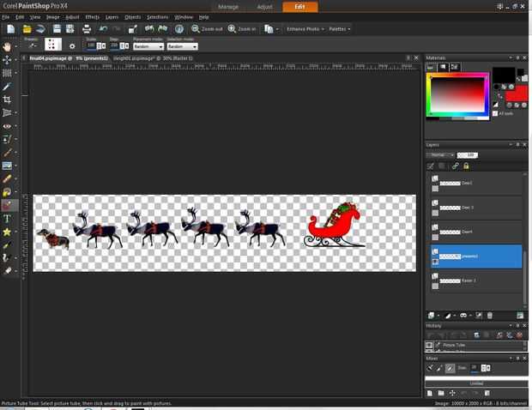Click the Scale value field

point(91,45)
